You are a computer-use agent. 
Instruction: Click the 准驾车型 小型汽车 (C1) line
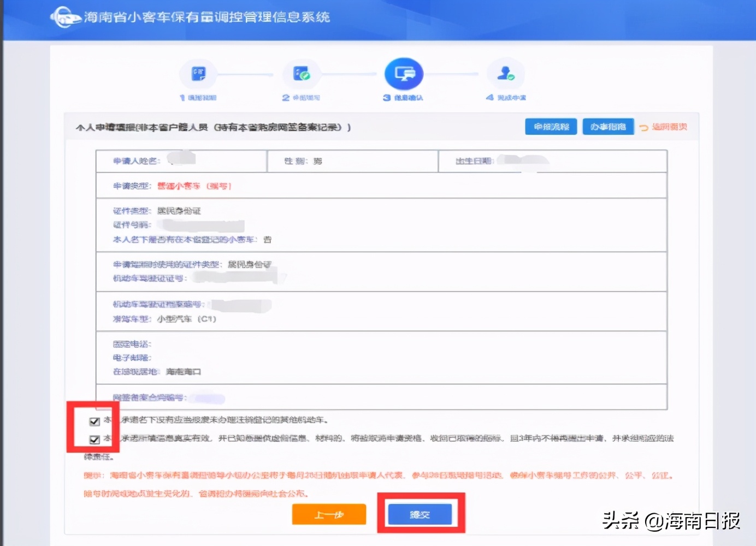(165, 319)
